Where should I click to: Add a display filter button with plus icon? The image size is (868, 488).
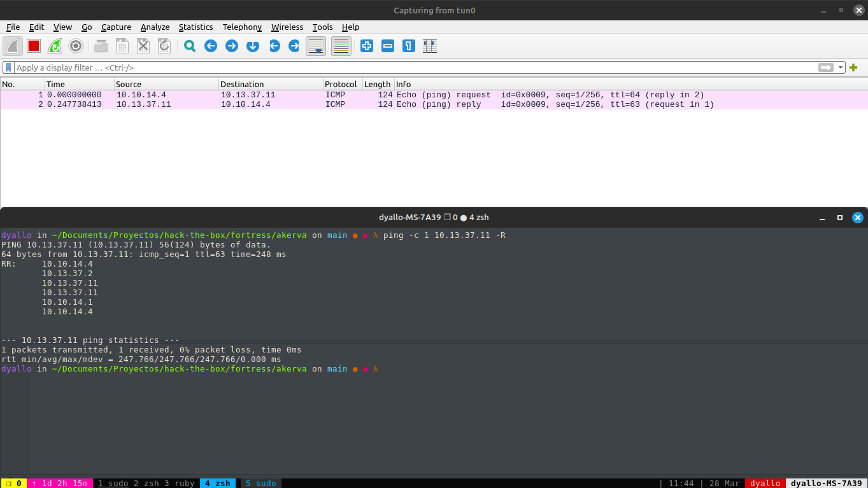(x=853, y=67)
